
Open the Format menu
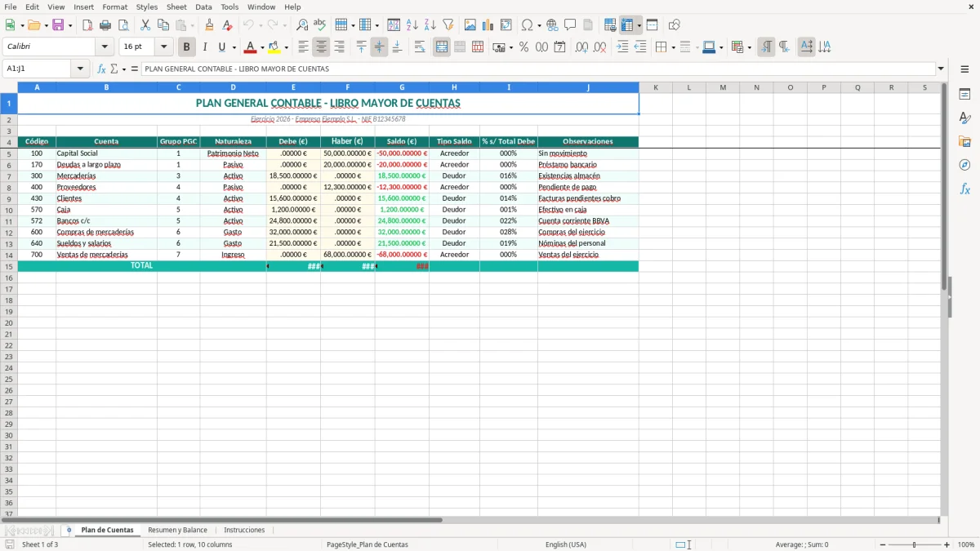tap(114, 7)
